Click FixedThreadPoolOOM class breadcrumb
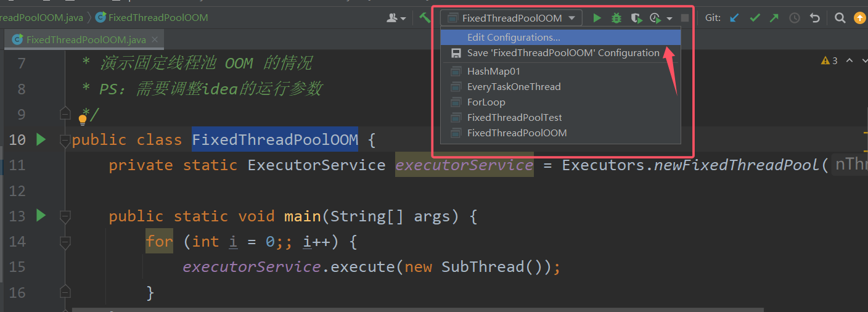The height and width of the screenshot is (312, 868). click(x=152, y=18)
